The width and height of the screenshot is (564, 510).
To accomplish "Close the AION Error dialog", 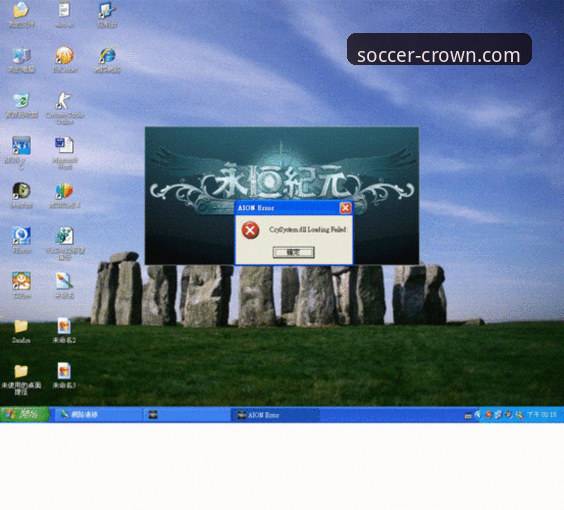I will point(345,208).
